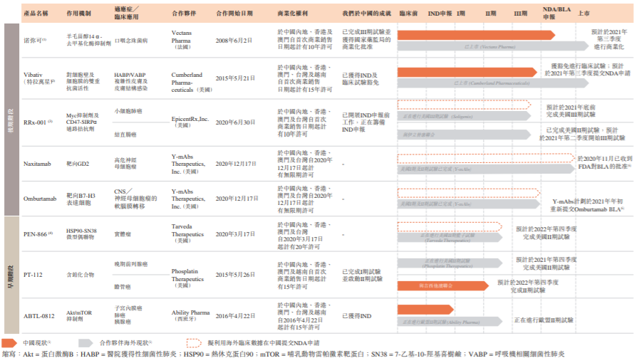Click the orange progress bar in the 諾弥可 row

pyautogui.click(x=476, y=35)
